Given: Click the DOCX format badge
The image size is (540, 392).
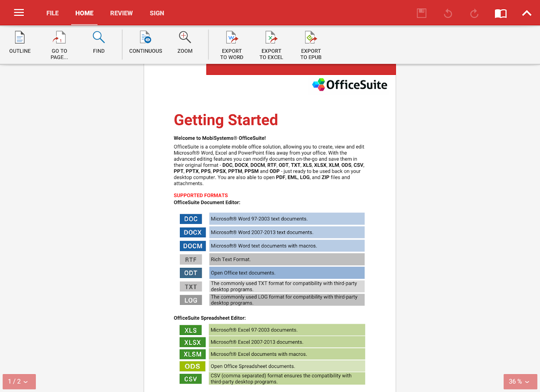Looking at the screenshot, I should (192, 232).
